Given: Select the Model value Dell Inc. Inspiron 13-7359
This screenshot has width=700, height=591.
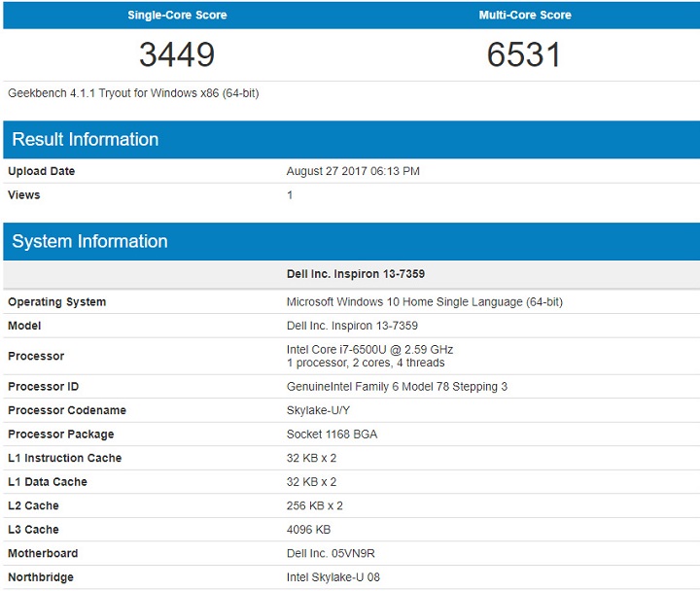Looking at the screenshot, I should (x=352, y=326).
